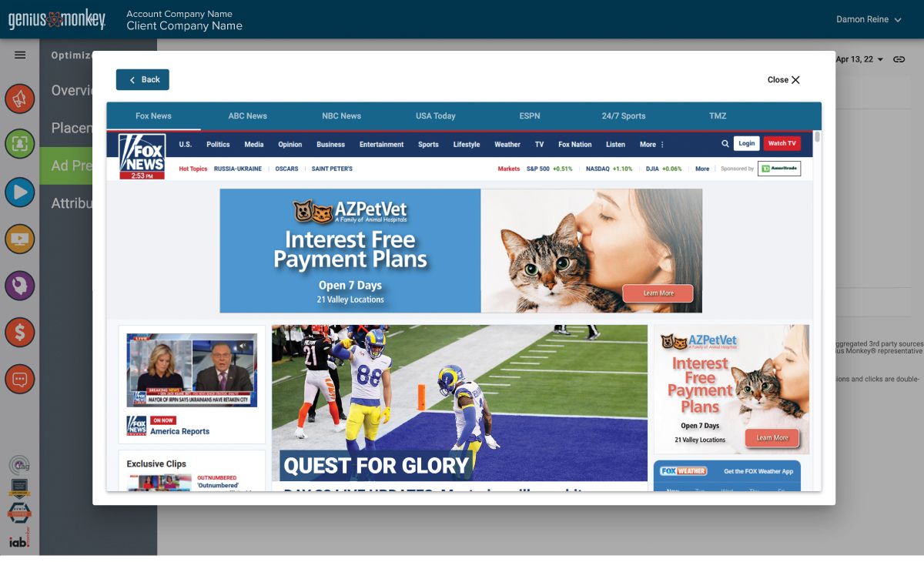924x562 pixels.
Task: Click the Ameritrade sponsor logo
Action: point(779,169)
